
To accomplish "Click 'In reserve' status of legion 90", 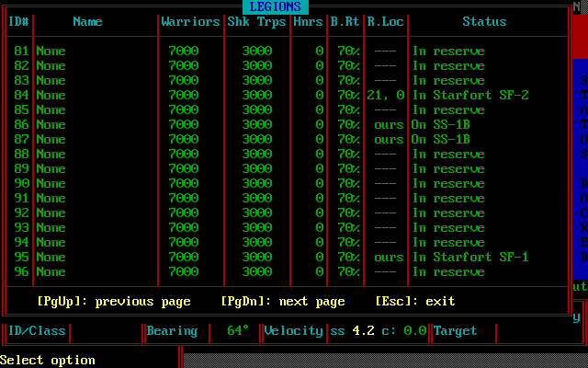I will [448, 184].
